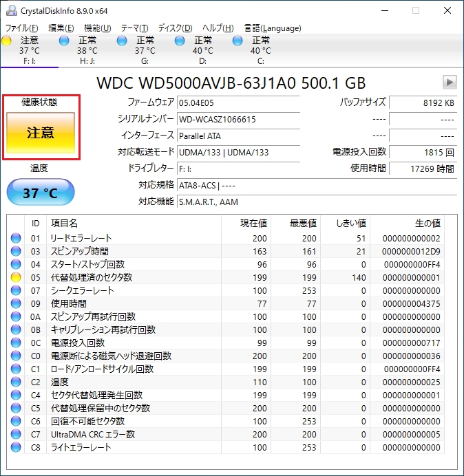This screenshot has width=464, height=476.
Task: Click the ATA8-ACS standard field
Action: point(317,185)
